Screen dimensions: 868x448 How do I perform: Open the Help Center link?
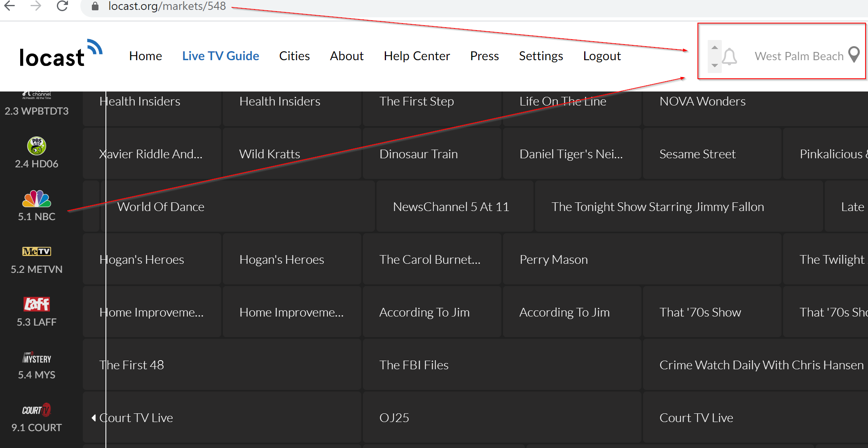point(416,56)
